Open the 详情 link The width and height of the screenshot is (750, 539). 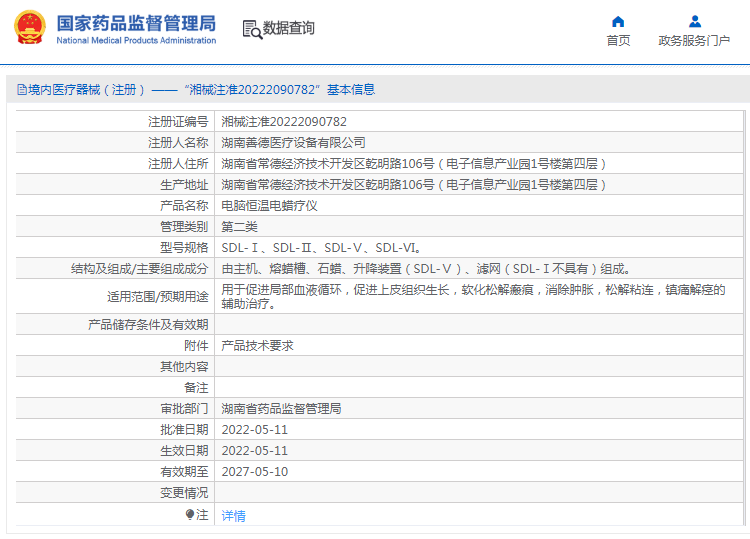tap(233, 515)
